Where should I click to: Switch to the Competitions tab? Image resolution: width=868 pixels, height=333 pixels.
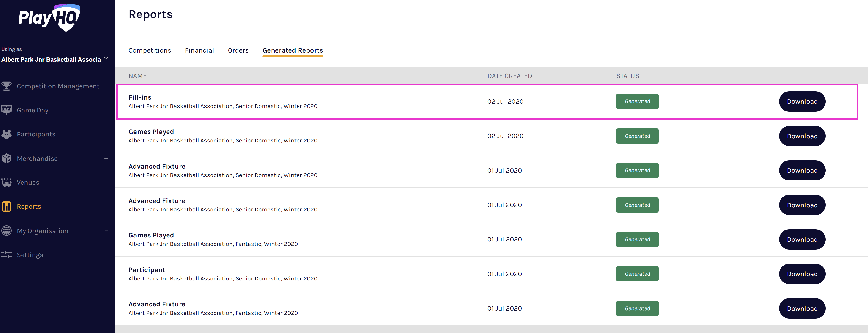tap(150, 50)
